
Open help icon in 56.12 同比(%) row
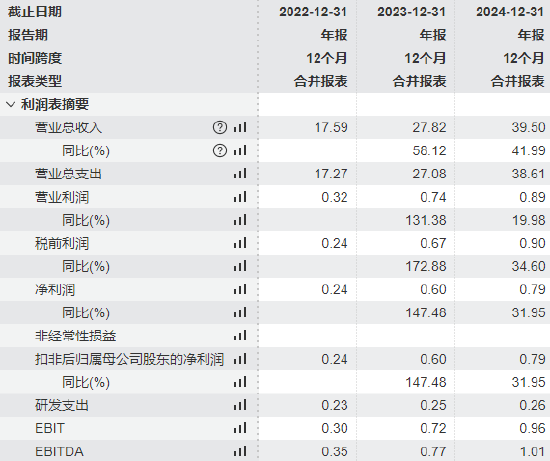(x=220, y=151)
